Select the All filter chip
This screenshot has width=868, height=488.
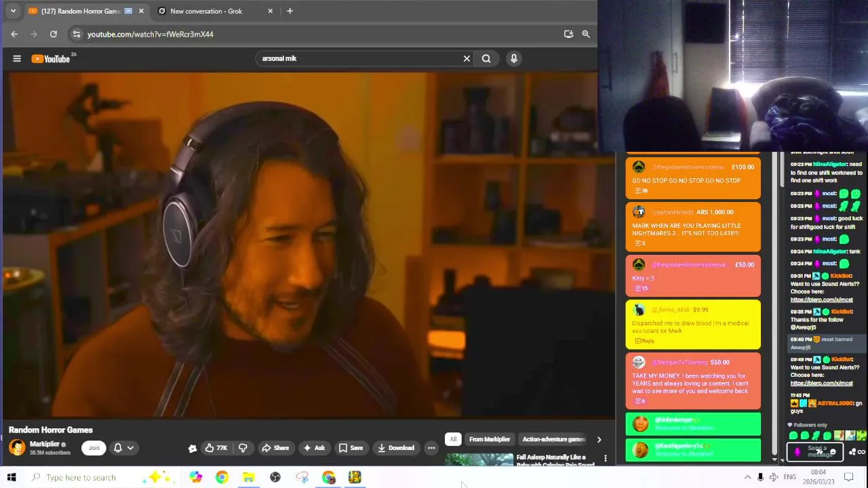[453, 439]
